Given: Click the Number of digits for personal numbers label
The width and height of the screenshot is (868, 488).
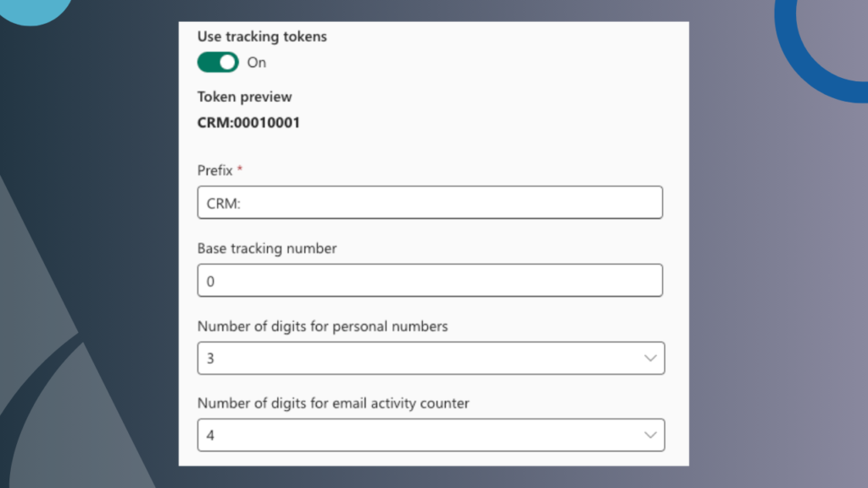Looking at the screenshot, I should coord(322,326).
